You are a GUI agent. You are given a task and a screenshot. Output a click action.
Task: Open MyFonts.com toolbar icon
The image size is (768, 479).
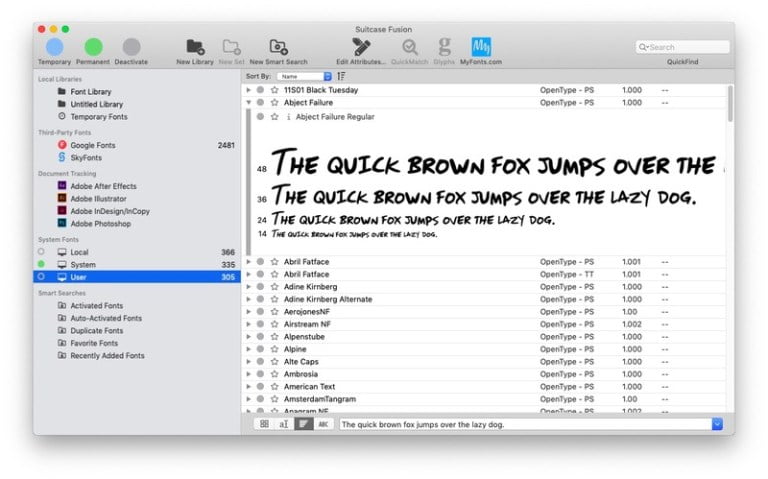pyautogui.click(x=481, y=48)
